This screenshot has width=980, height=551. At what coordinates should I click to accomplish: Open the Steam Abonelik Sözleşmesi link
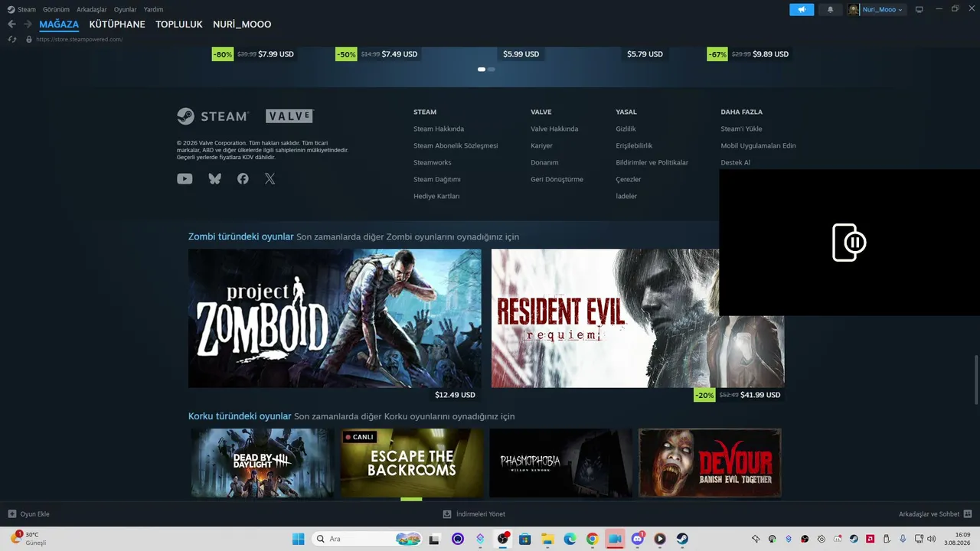point(456,145)
